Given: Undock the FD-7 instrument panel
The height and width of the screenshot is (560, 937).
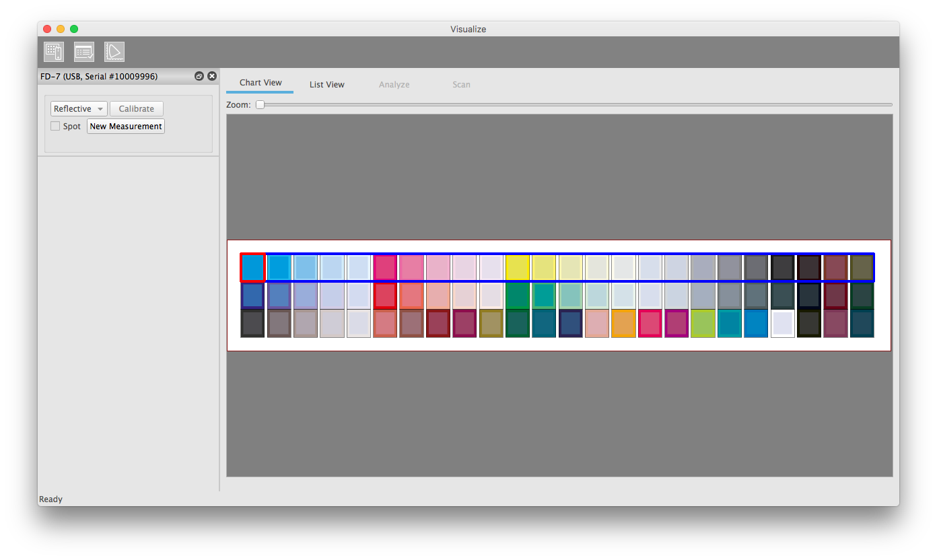Looking at the screenshot, I should click(199, 77).
